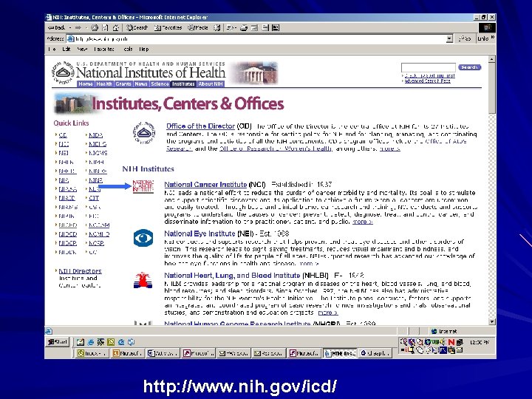Viewport: 532px width, 399px height.
Task: Click the Internet Explorer quick launch icon
Action: coord(91,342)
